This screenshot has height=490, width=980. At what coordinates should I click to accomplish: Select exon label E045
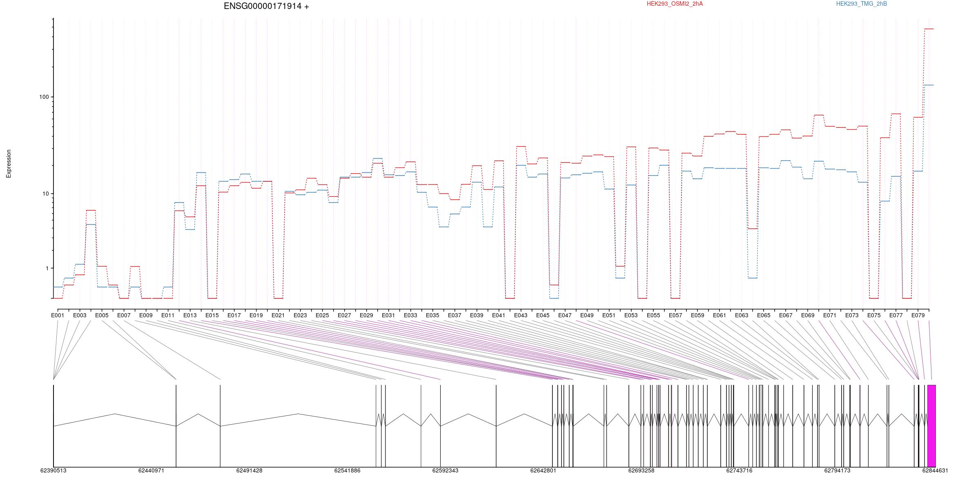543,315
